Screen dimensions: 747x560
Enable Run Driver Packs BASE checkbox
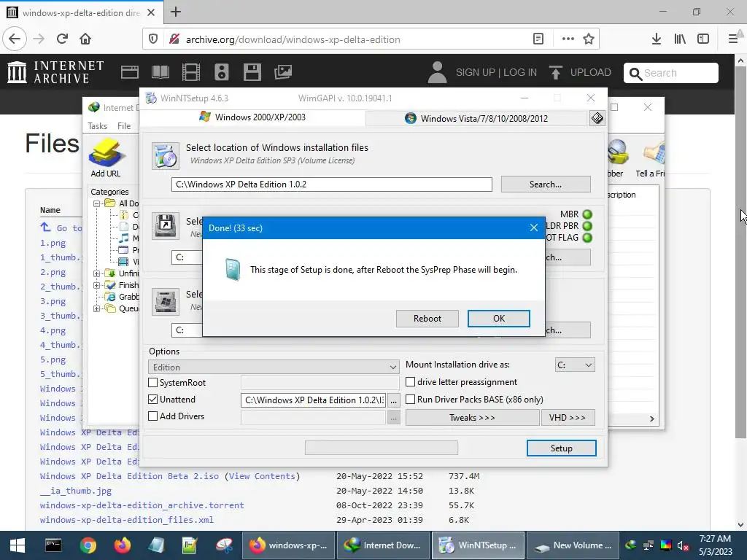[410, 399]
